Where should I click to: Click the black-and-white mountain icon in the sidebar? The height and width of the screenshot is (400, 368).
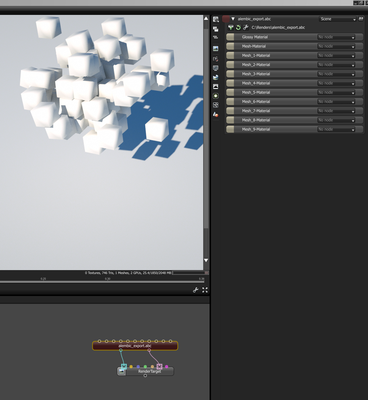[216, 87]
